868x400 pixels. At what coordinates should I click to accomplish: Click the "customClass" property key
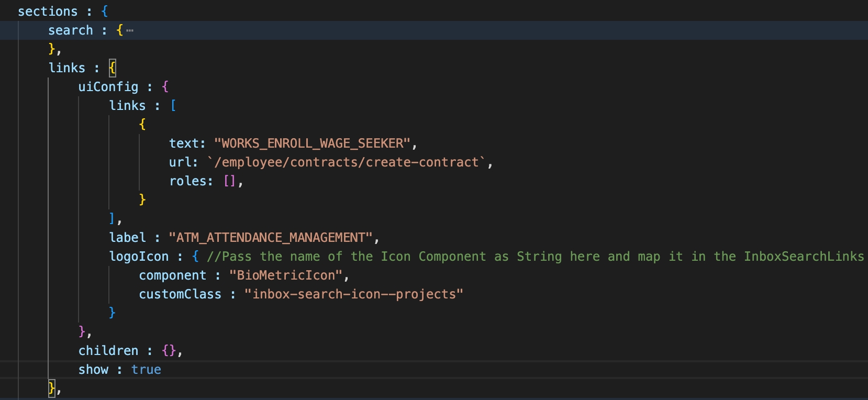[x=180, y=294]
